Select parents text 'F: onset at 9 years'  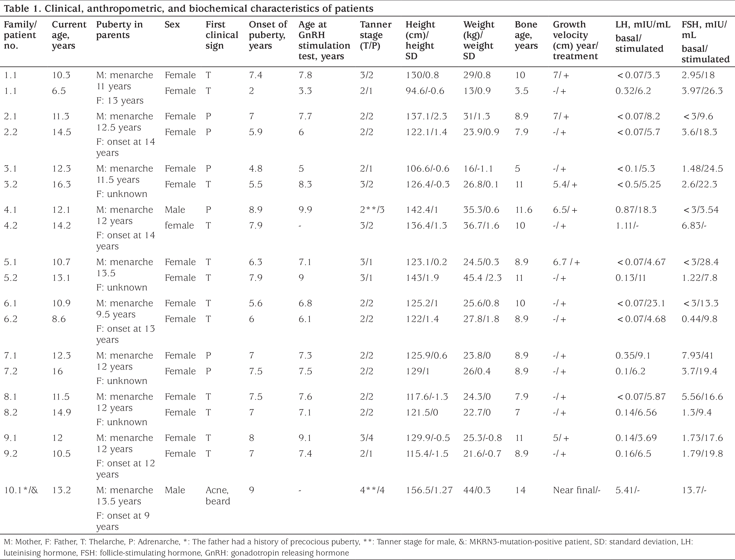coord(123,521)
